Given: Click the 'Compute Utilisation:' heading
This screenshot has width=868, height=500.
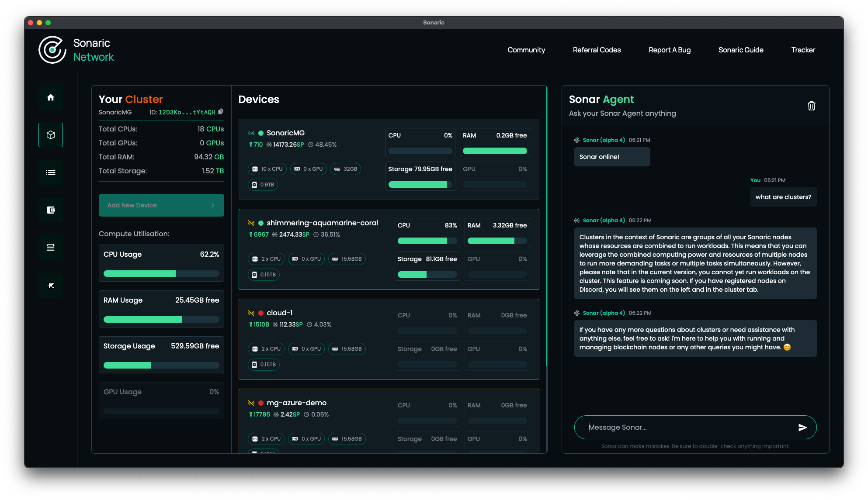Looking at the screenshot, I should tap(134, 234).
